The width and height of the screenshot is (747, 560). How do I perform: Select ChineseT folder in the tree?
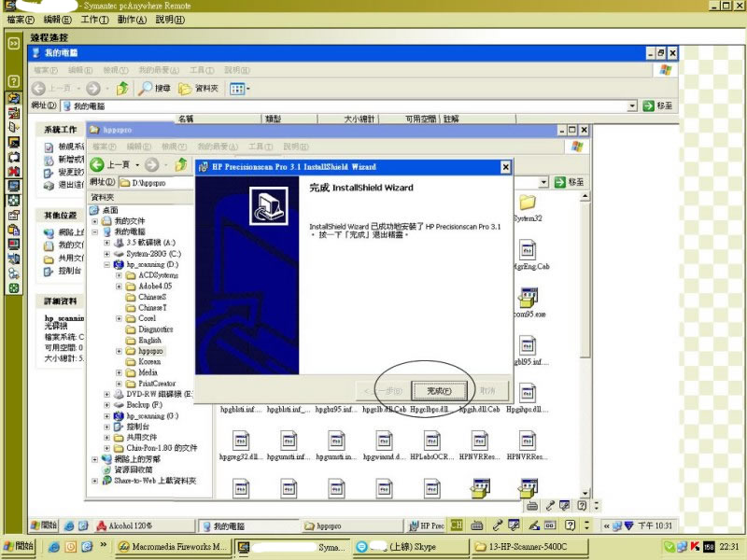pos(152,308)
